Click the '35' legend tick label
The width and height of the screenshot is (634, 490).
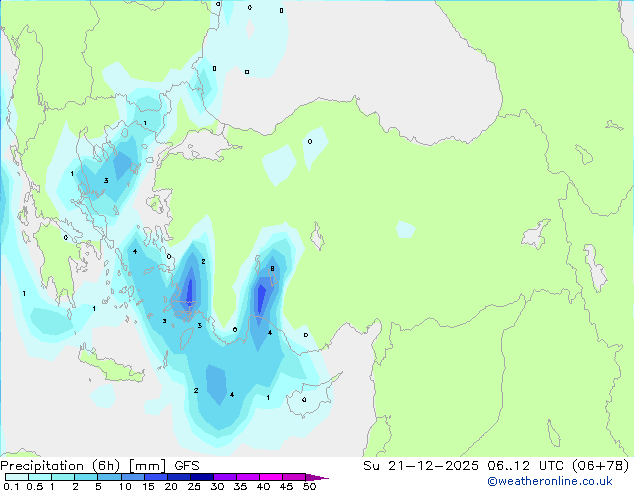pyautogui.click(x=240, y=486)
